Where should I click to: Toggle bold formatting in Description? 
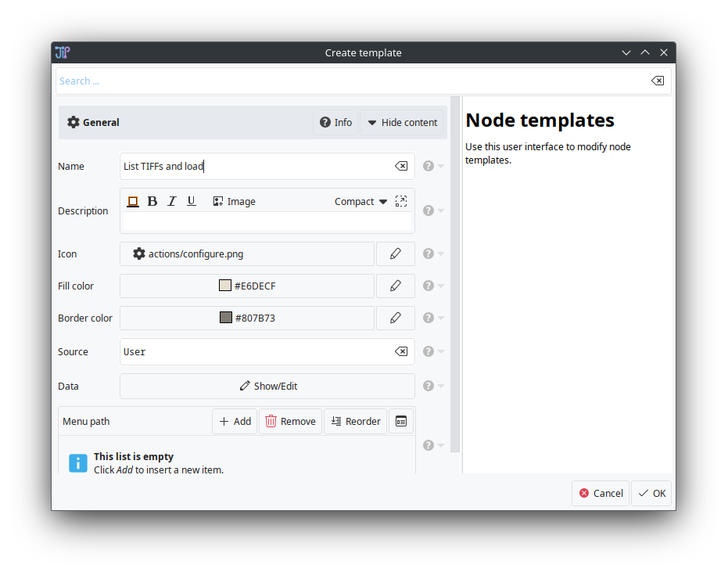tap(152, 201)
